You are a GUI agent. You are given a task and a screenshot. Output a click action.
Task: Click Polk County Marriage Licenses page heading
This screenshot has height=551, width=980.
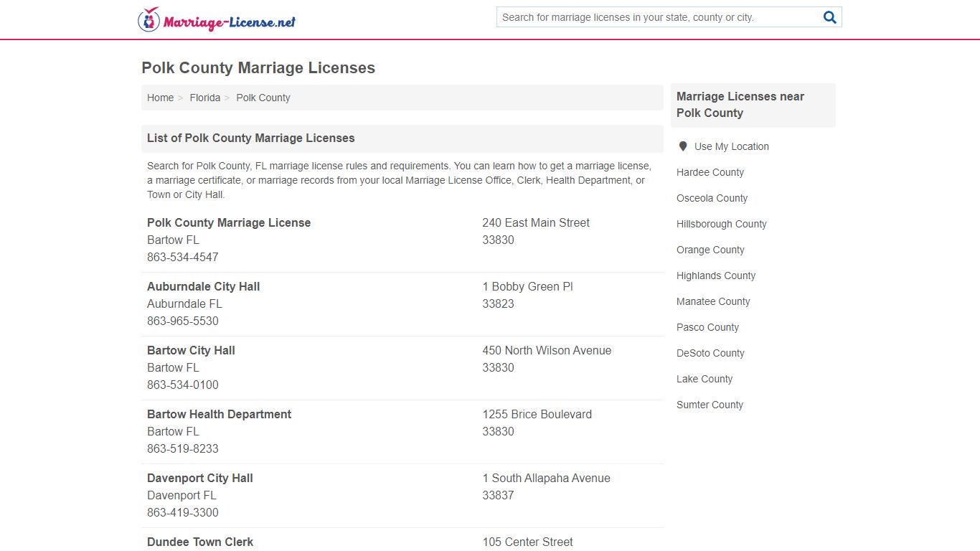258,68
